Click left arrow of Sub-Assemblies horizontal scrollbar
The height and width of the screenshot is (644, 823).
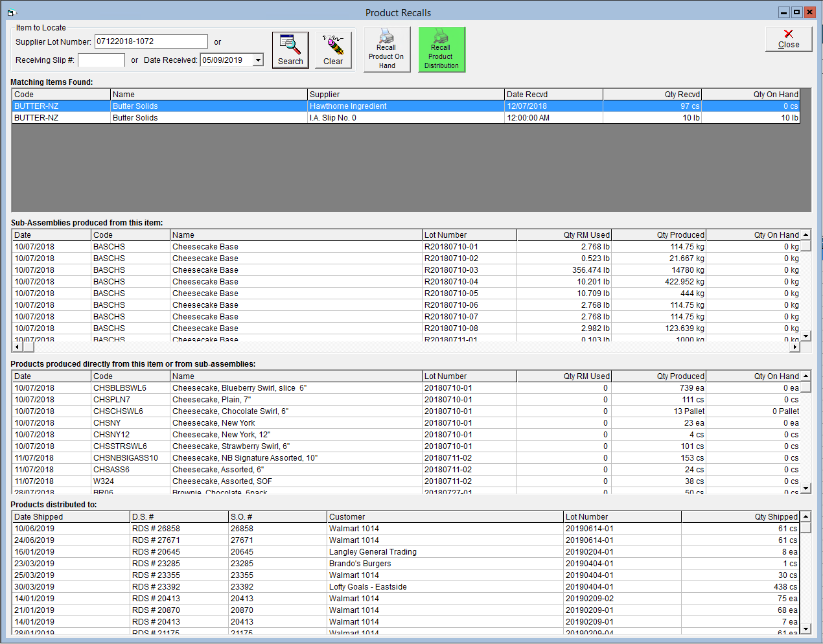[x=17, y=347]
